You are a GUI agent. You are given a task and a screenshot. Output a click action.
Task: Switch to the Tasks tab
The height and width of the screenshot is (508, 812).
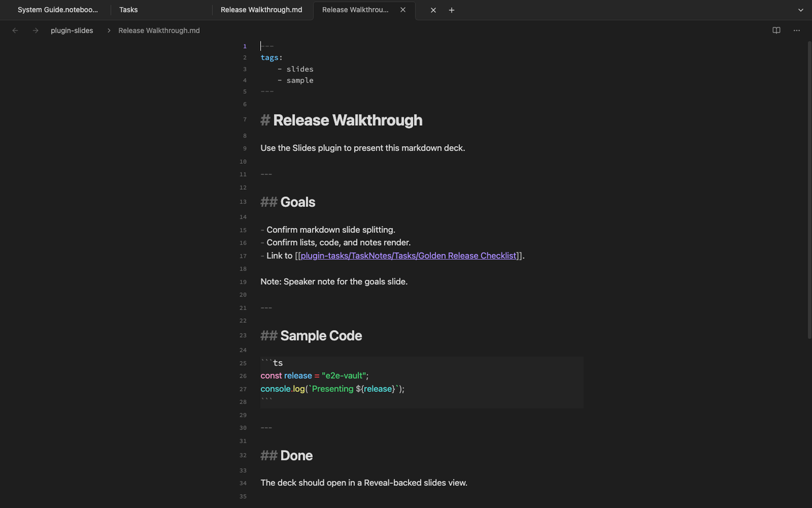(161, 10)
